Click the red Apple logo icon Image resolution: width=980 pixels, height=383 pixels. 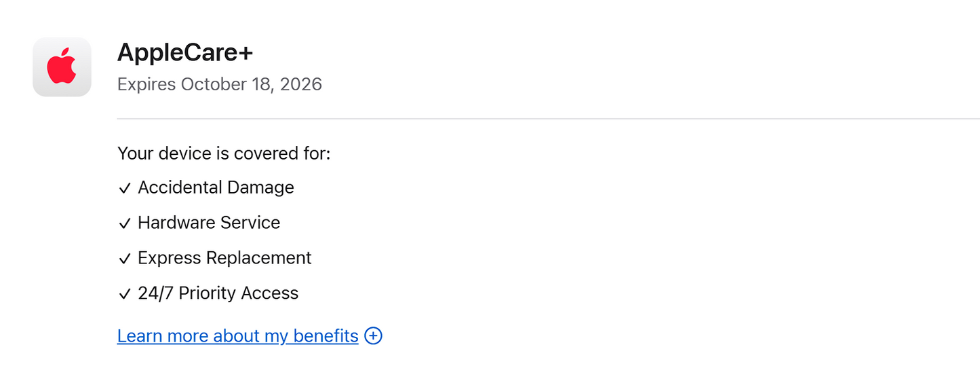click(x=62, y=67)
